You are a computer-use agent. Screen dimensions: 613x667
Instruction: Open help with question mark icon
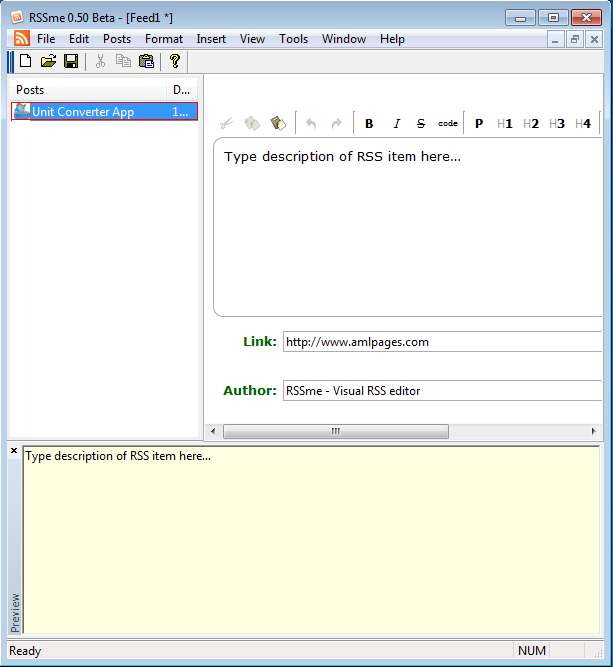174,61
